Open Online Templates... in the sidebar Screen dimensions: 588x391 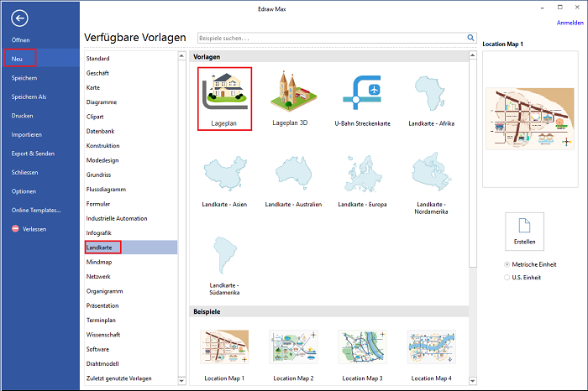pyautogui.click(x=36, y=210)
